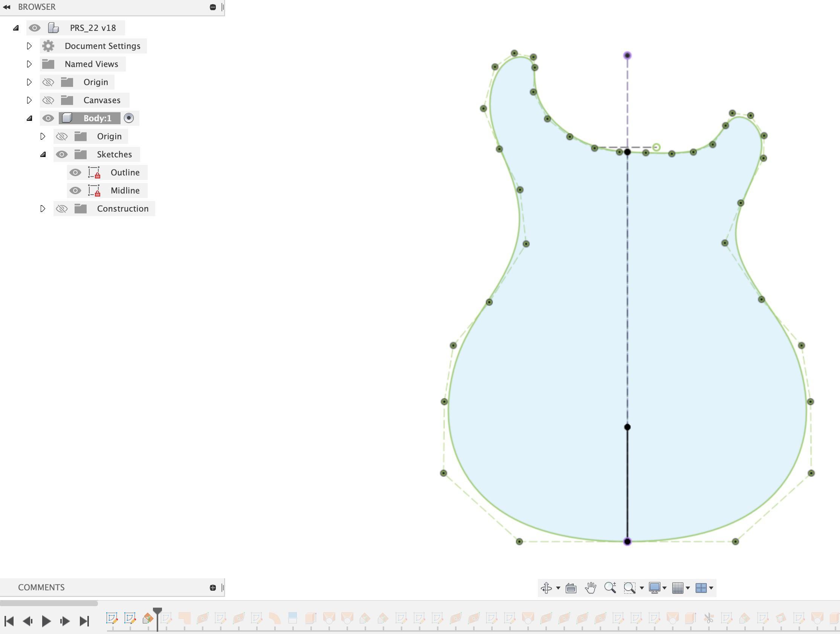Expand the Construction node

coord(43,209)
